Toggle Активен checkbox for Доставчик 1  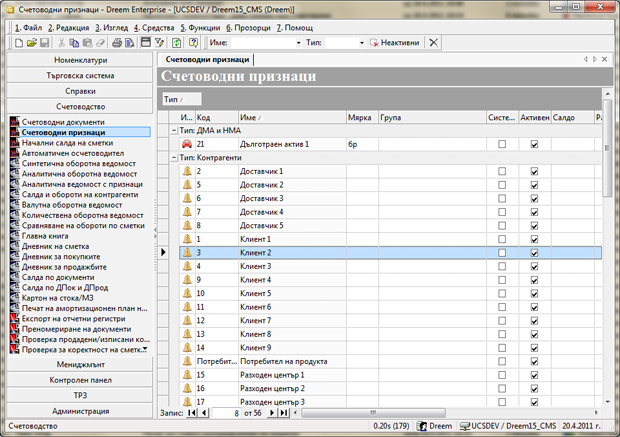[534, 171]
